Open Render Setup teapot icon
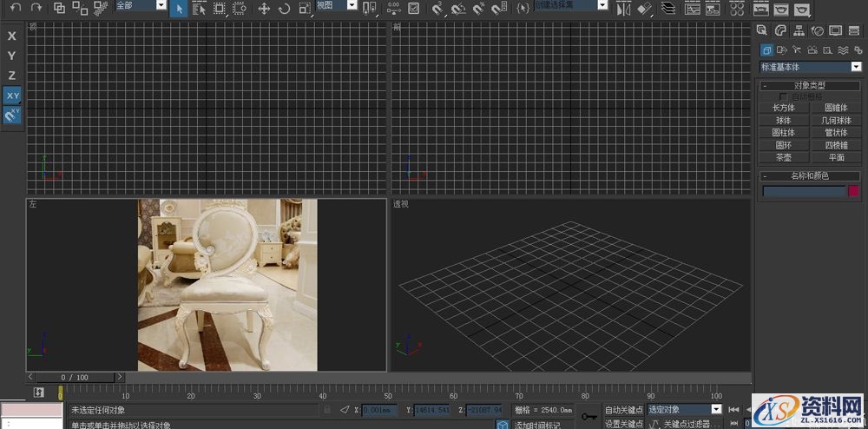The image size is (868, 429). (x=761, y=9)
